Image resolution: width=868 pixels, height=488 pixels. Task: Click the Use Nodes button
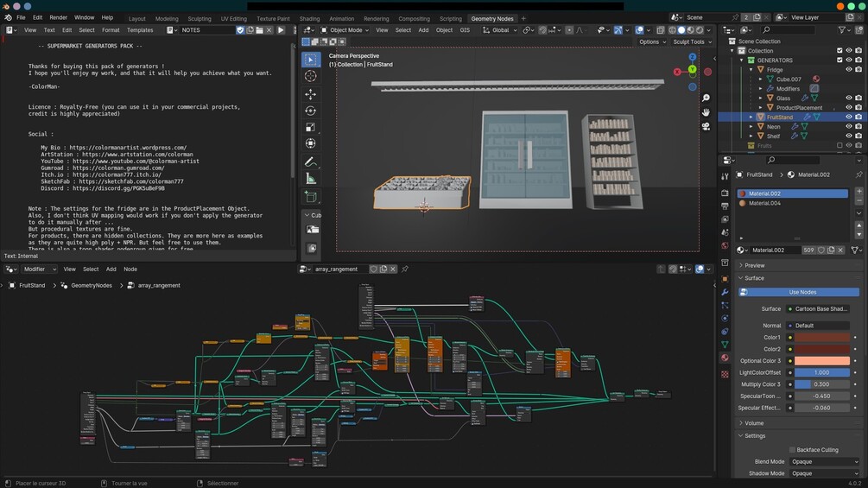801,292
